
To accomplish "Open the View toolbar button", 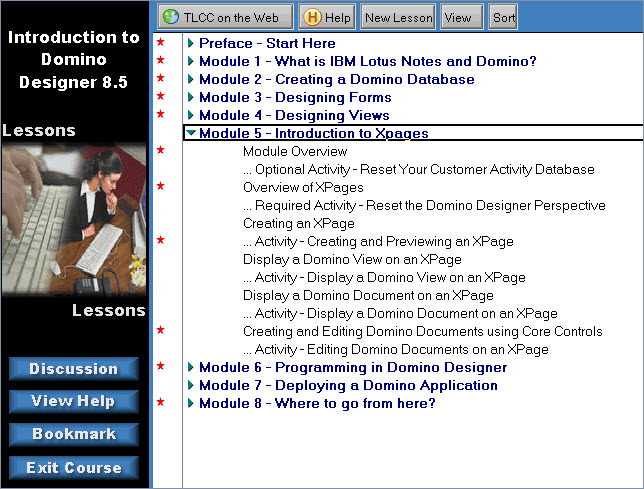I will click(x=462, y=17).
